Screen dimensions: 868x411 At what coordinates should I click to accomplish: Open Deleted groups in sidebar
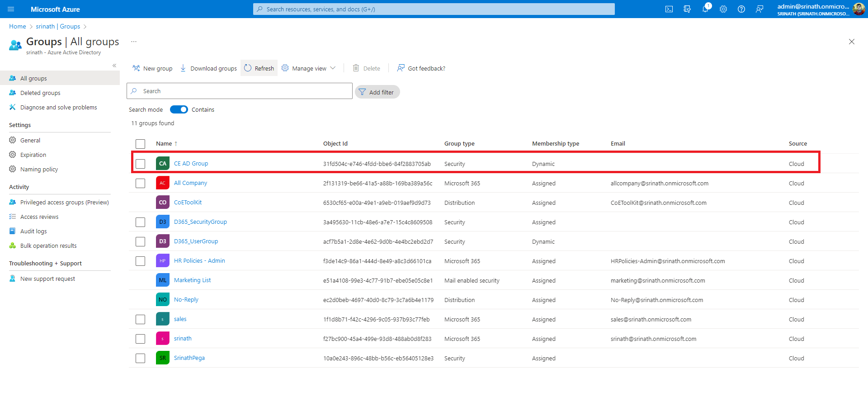[40, 93]
